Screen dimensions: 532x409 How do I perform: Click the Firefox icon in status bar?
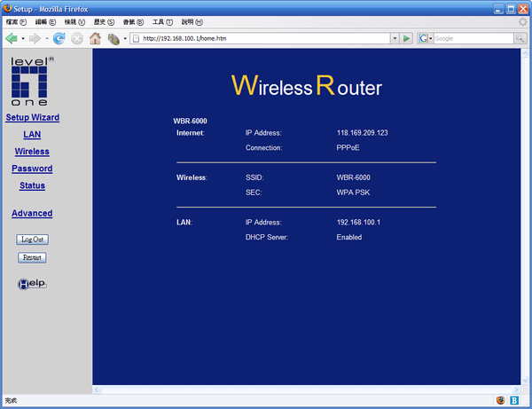[500, 400]
